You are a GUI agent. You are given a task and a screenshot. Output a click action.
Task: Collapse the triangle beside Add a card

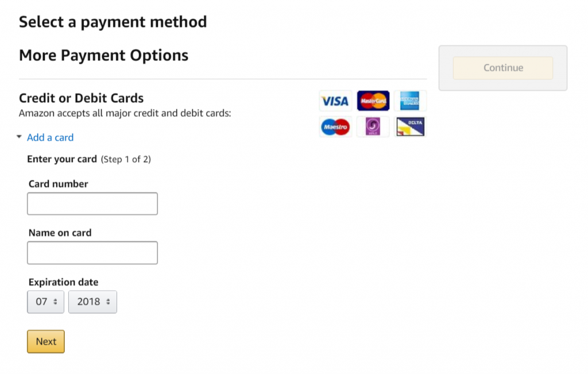(x=19, y=137)
